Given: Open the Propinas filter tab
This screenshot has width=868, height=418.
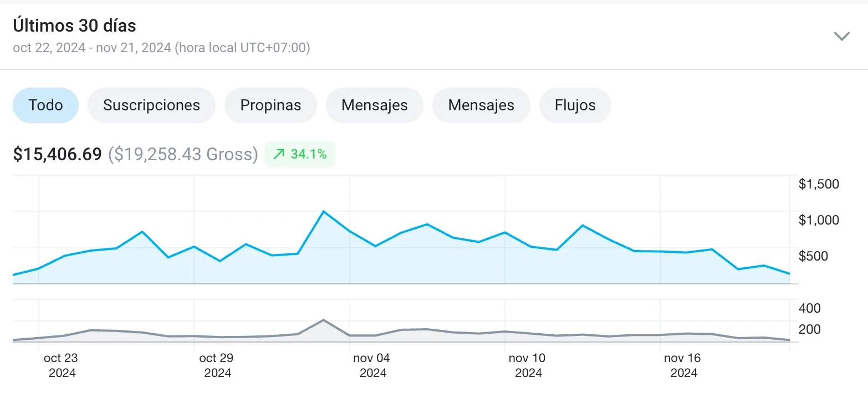Looking at the screenshot, I should (x=270, y=105).
